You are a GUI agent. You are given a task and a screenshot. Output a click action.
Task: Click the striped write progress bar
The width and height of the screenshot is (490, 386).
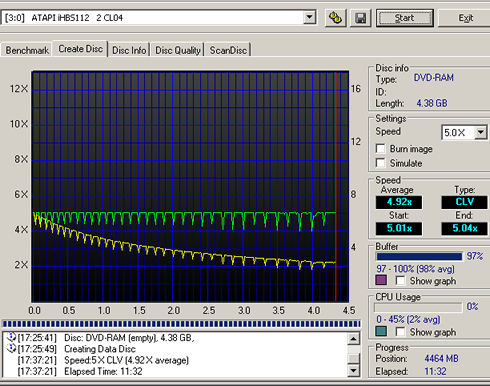pyautogui.click(x=182, y=324)
